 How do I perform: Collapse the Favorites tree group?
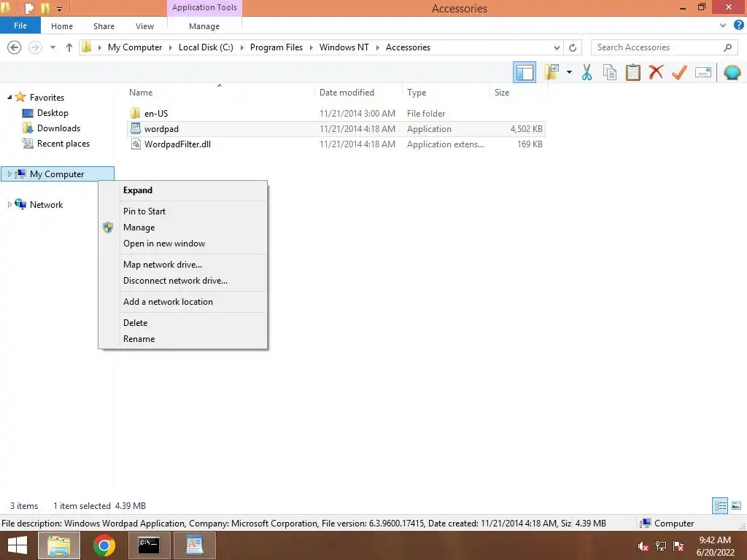pos(9,97)
